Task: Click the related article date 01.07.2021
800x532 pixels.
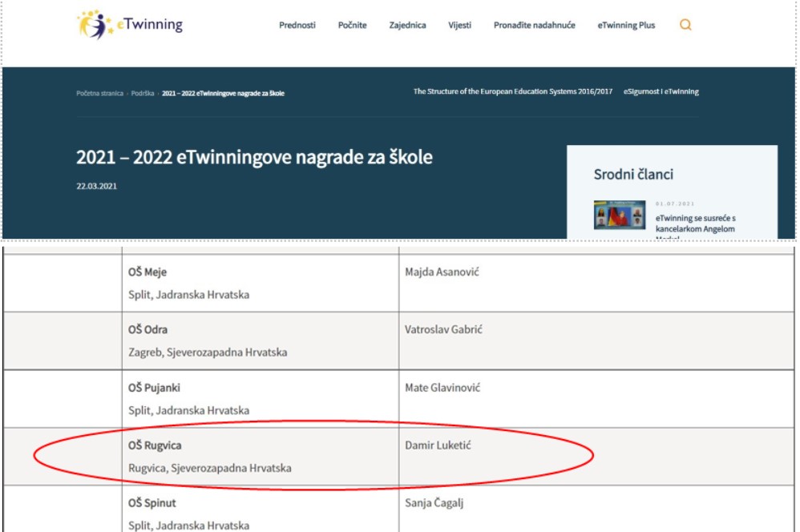Action: coord(674,204)
